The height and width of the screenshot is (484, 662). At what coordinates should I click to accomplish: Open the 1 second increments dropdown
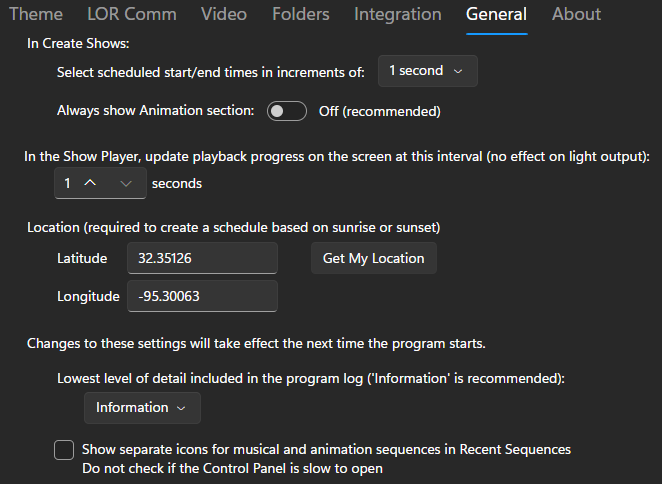point(428,71)
